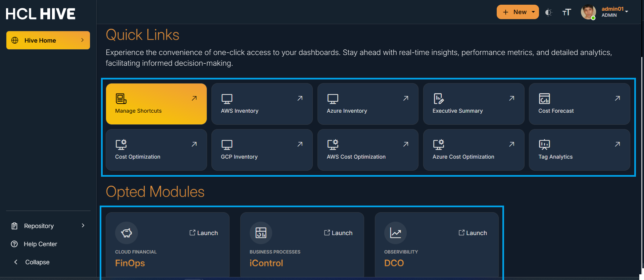Select Hive Home in the sidebar

(x=48, y=40)
